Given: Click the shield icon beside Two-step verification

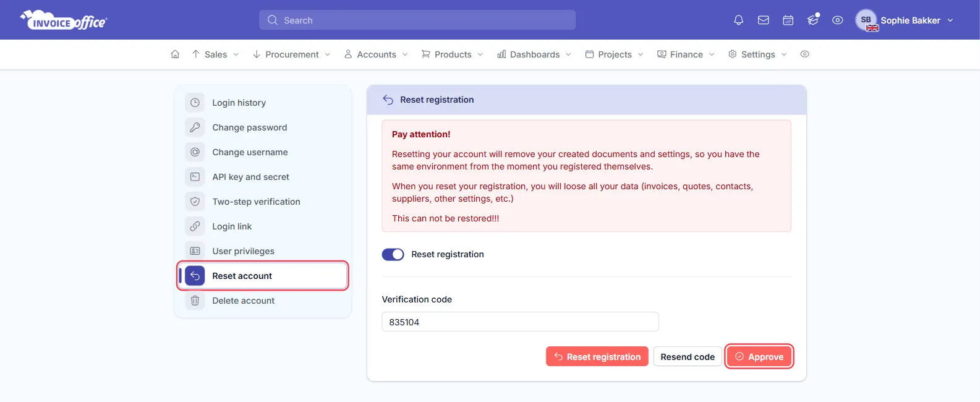Looking at the screenshot, I should click(195, 202).
